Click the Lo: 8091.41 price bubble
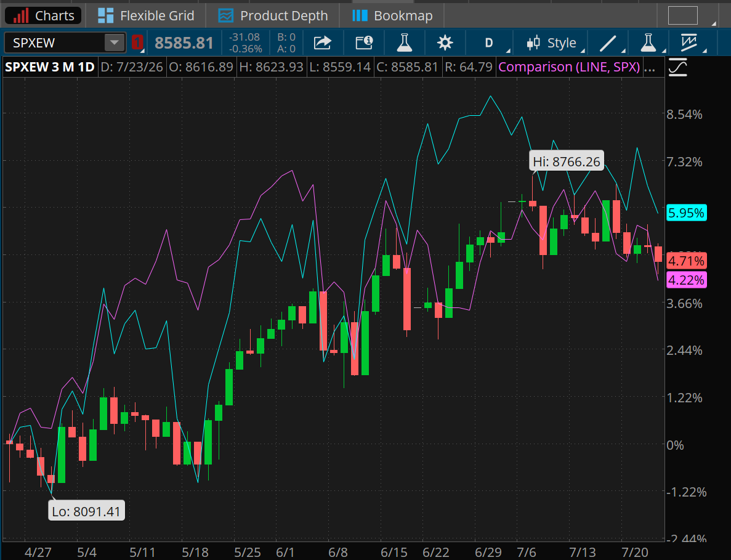This screenshot has height=560, width=731. [x=86, y=511]
